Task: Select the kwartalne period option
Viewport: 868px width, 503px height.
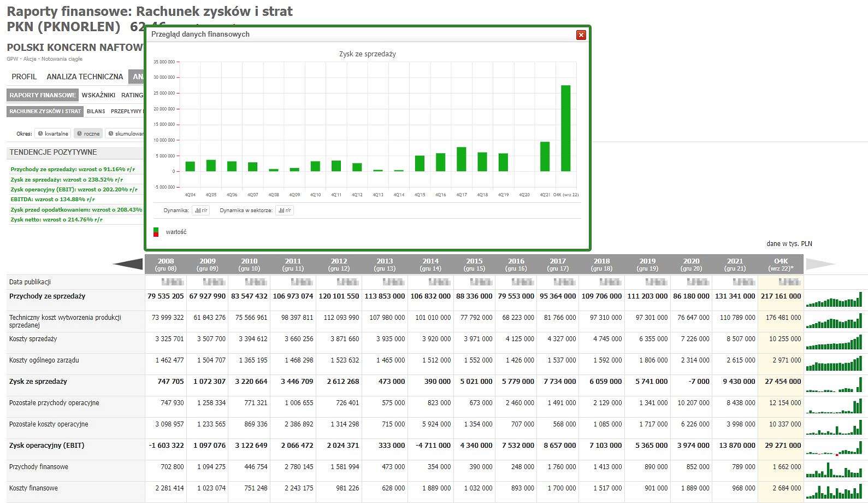Action: tap(53, 133)
